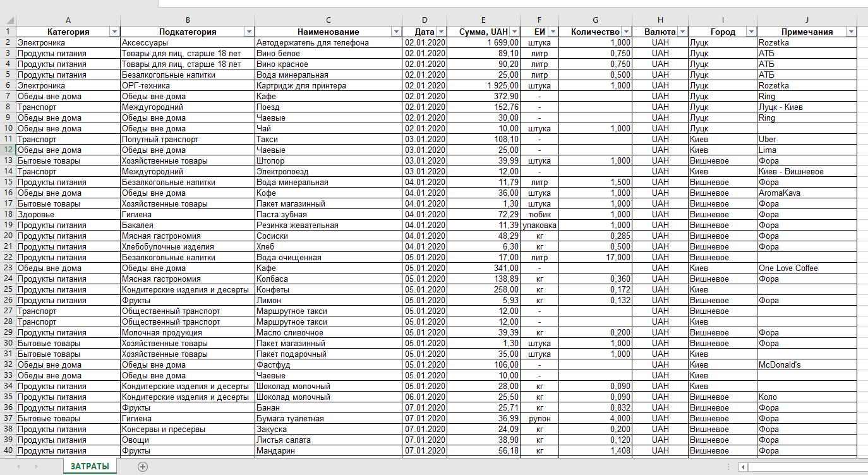Click the select-all corner of the sheet
868x475 pixels.
pyautogui.click(x=8, y=20)
